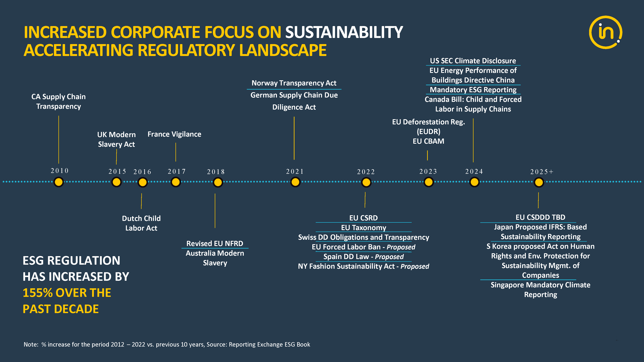Select the 2018 timeline marker
This screenshot has height=362, width=644.
point(218,182)
